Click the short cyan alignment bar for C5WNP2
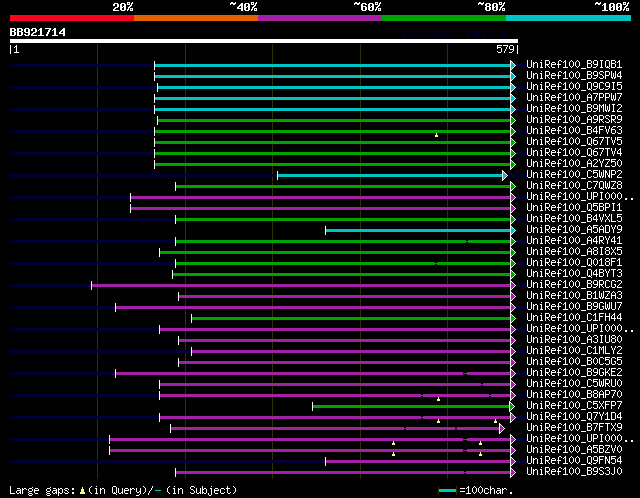 (390, 176)
